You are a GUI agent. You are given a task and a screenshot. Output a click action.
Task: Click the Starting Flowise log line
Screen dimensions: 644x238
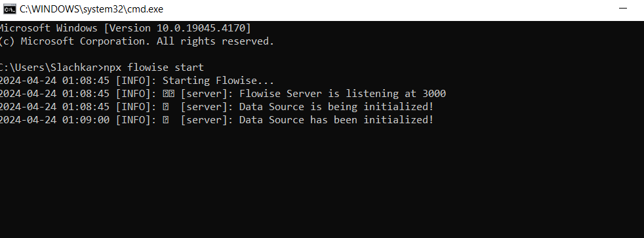137,81
